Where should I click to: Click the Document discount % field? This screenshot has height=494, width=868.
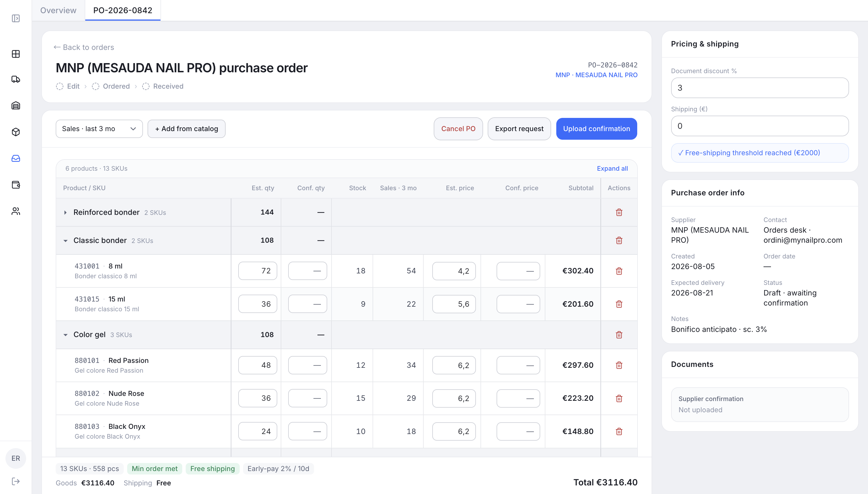760,88
